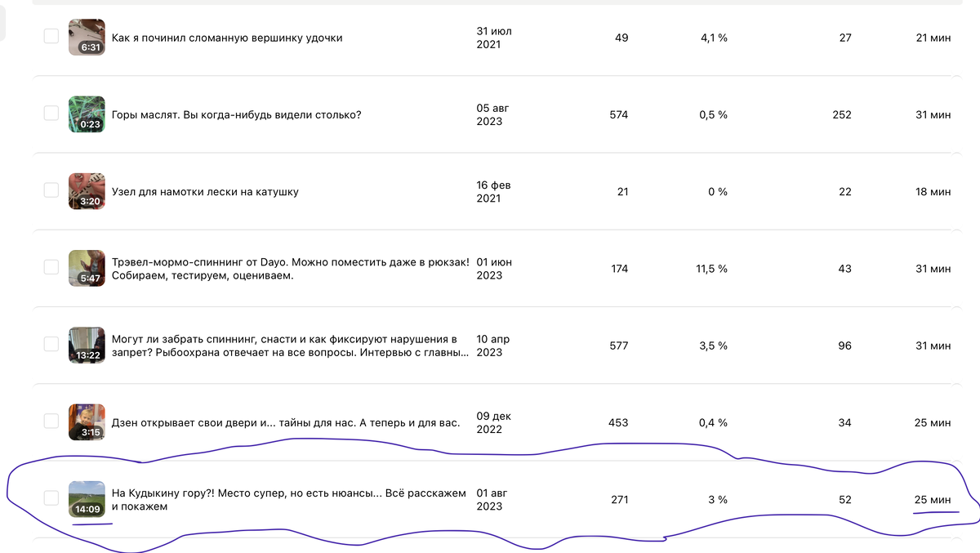The image size is (980, 553).
Task: Click the 13:22 interview thumbnail
Action: click(87, 345)
